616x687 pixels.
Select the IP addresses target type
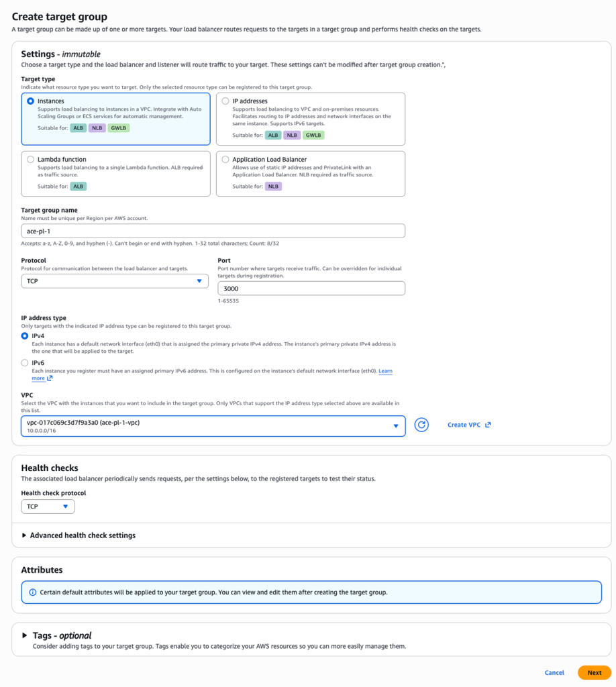tap(225, 101)
